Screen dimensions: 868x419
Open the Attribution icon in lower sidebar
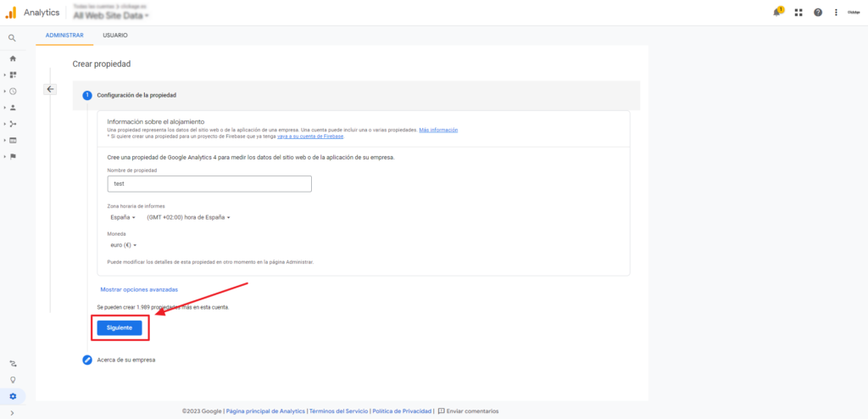tap(14, 364)
